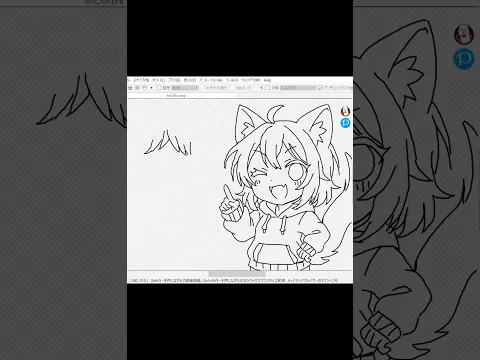The height and width of the screenshot is (360, 480).
Task: Click the large blurred avatar icon in background
Action: coord(464,34)
